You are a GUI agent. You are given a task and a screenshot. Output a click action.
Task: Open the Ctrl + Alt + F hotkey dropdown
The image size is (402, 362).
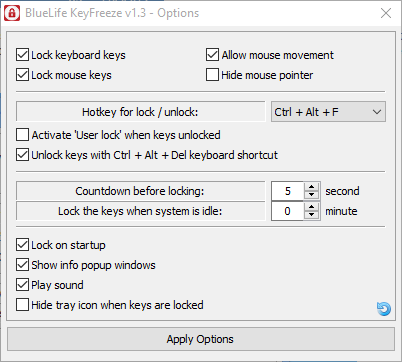328,112
